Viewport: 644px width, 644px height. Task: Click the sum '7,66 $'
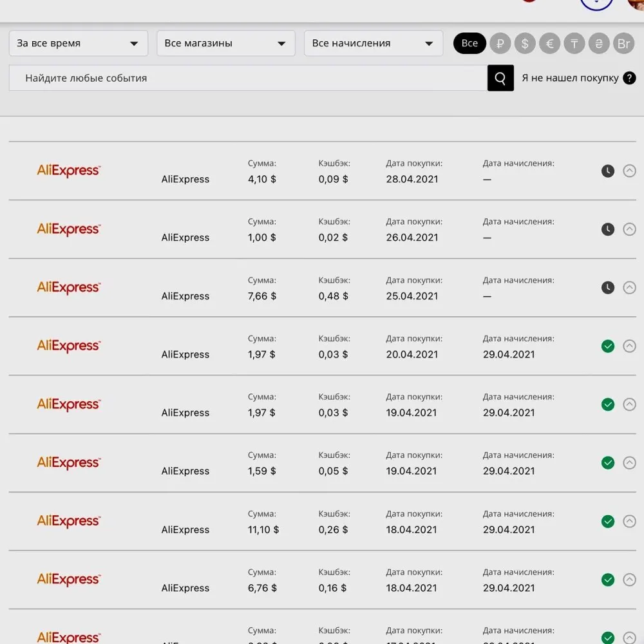(x=262, y=296)
